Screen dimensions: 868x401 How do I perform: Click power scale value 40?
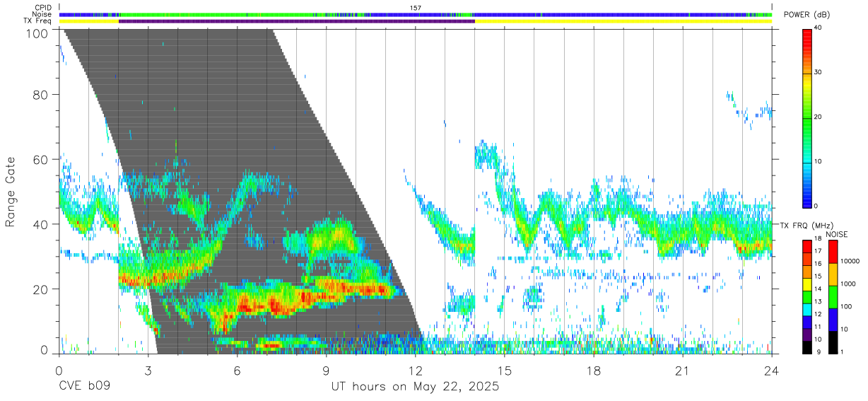coord(818,28)
